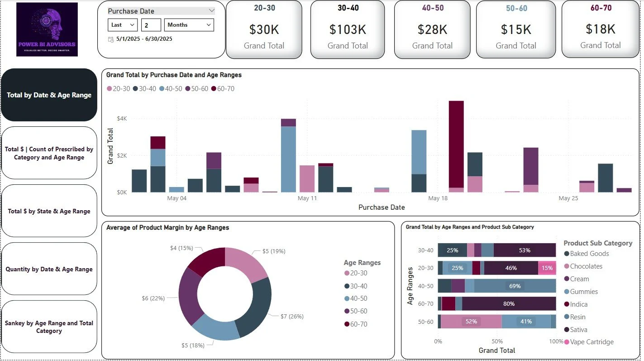Click the 46% Sativa segment in 20-30 row
644x361 pixels.
[511, 268]
